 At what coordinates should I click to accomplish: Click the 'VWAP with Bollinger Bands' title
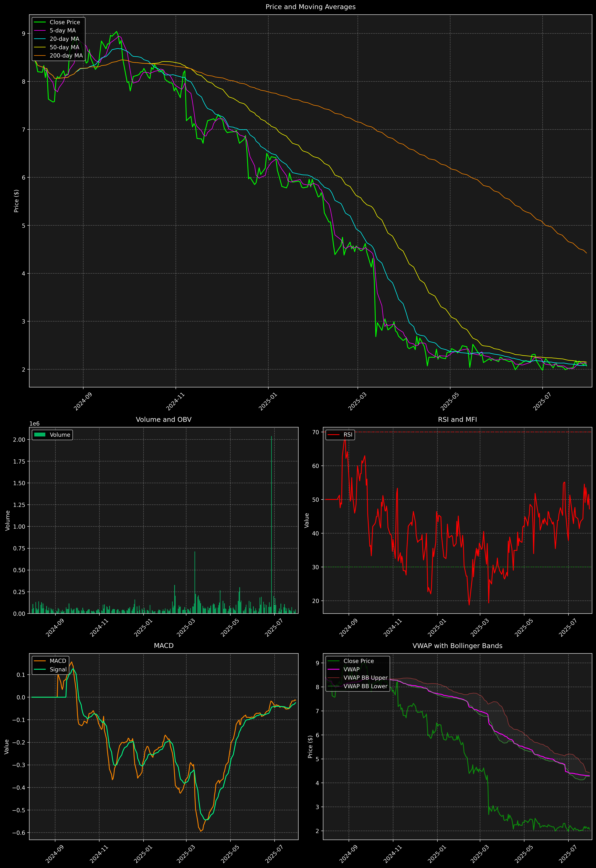(457, 646)
